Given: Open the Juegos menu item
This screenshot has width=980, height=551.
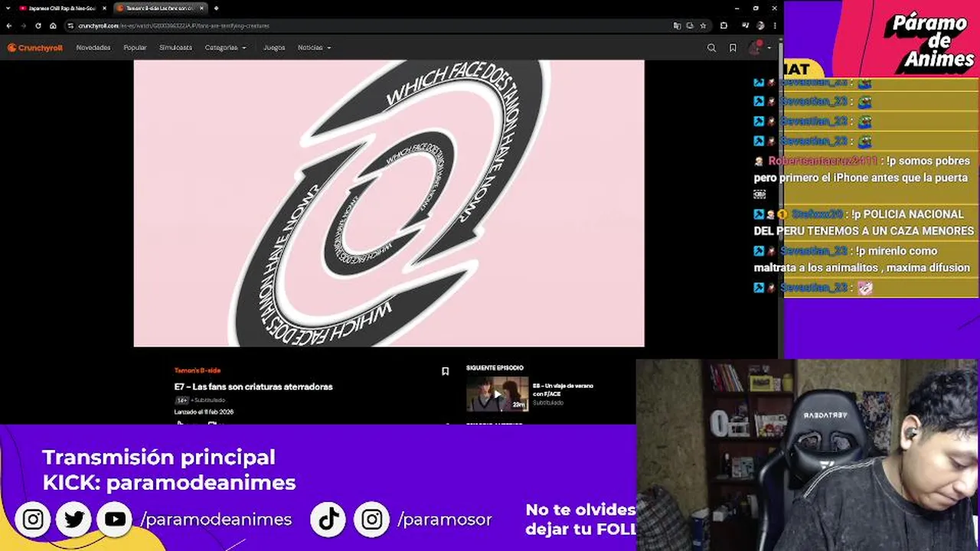Looking at the screenshot, I should (x=274, y=47).
